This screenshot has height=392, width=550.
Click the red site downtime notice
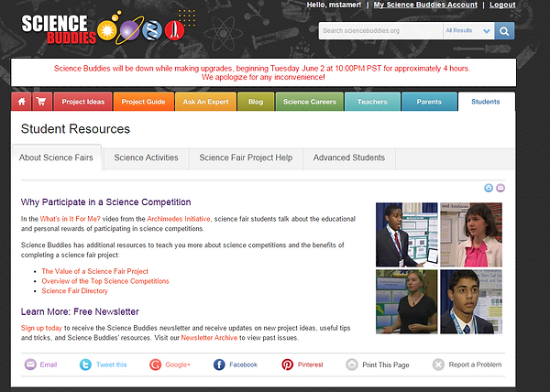[x=262, y=72]
